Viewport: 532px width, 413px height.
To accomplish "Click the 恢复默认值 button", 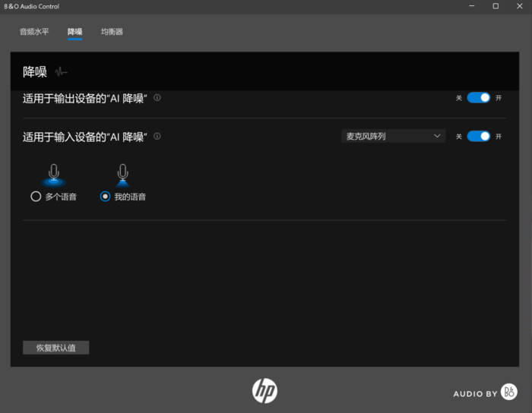I will [x=56, y=348].
